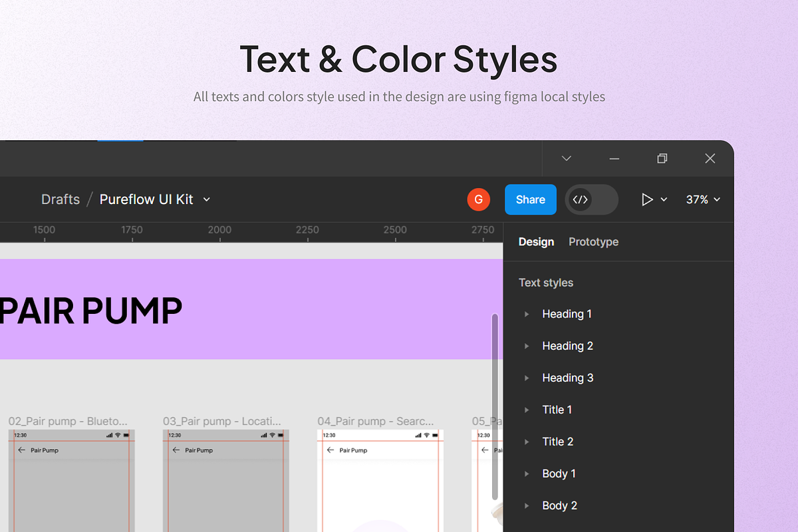This screenshot has height=532, width=798.
Task: Expand the Title 1 text style
Action: [x=527, y=410]
